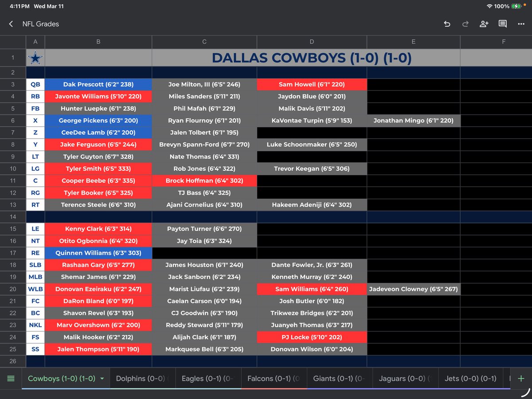
Task: Select the Kenneth Murray (6'2" 240) cell
Action: click(x=312, y=277)
